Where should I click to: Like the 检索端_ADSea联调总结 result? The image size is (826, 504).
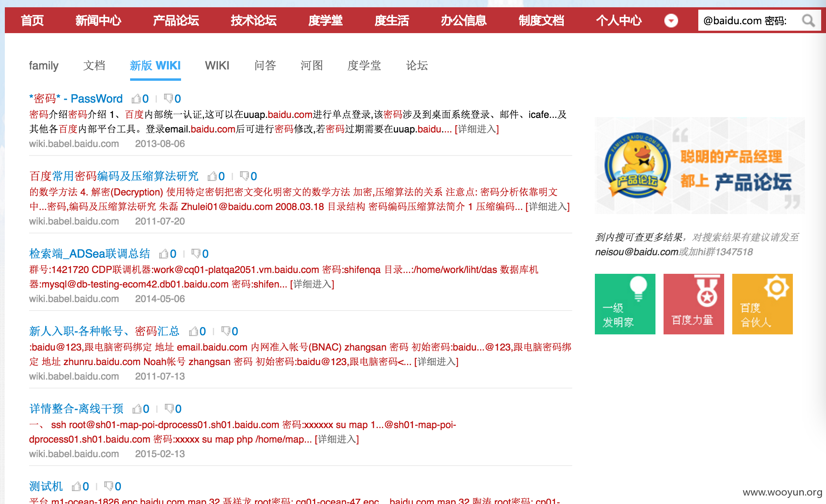pos(168,254)
